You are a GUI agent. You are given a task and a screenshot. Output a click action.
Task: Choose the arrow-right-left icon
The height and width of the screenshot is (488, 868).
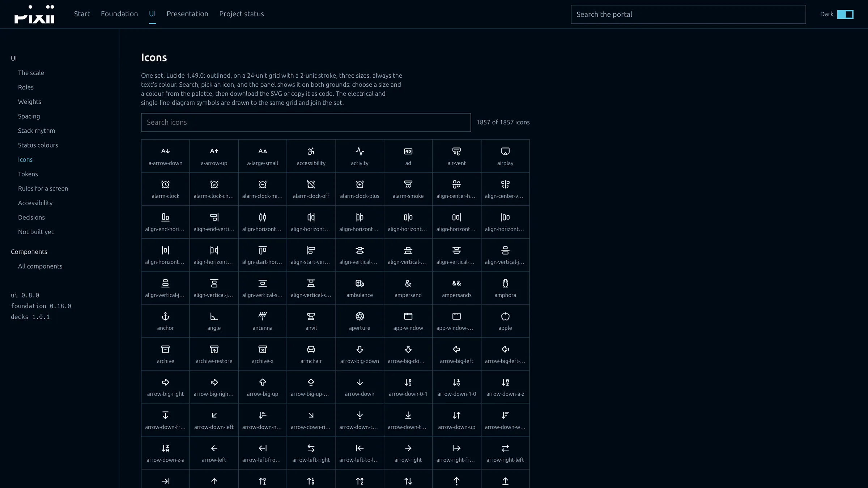[505, 453]
